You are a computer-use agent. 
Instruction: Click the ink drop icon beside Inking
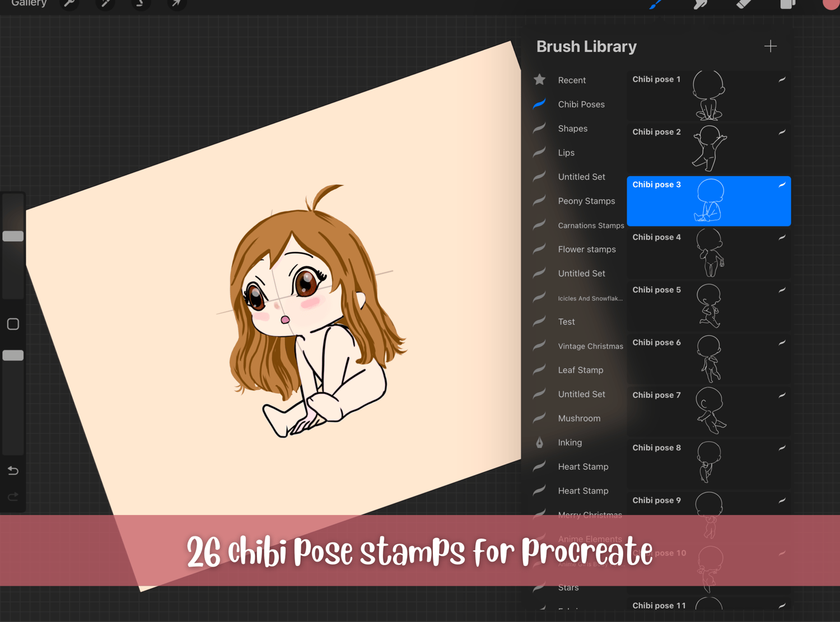(x=539, y=442)
